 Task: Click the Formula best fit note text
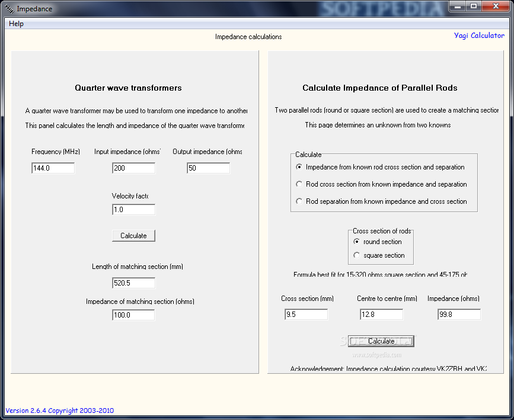[x=380, y=274]
